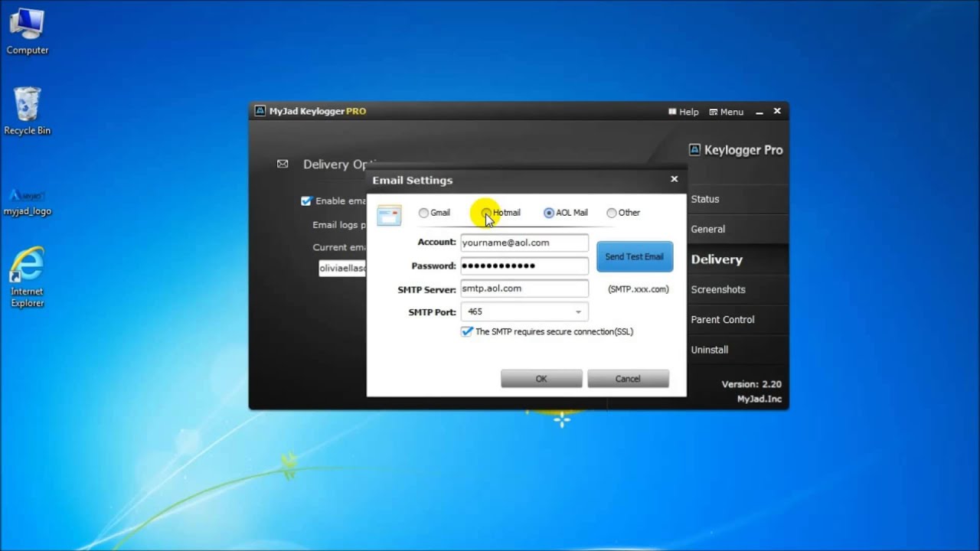Click the mail card icon in Email Settings
Screen dimensions: 980x551
point(389,215)
